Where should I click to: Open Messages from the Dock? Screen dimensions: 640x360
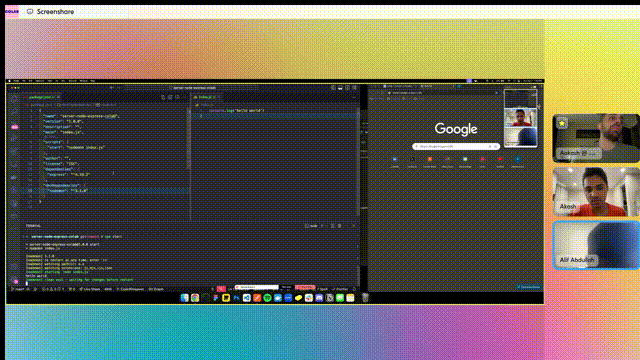pos(340,298)
